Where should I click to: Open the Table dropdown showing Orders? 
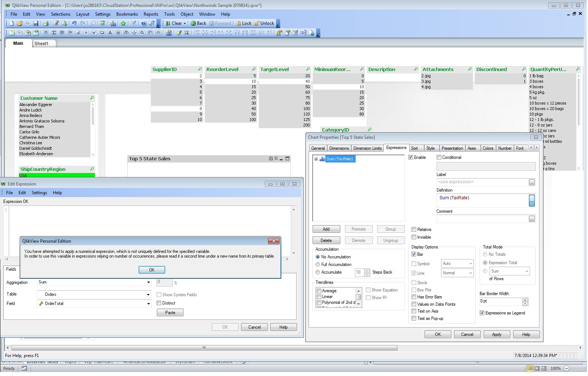tap(148, 294)
